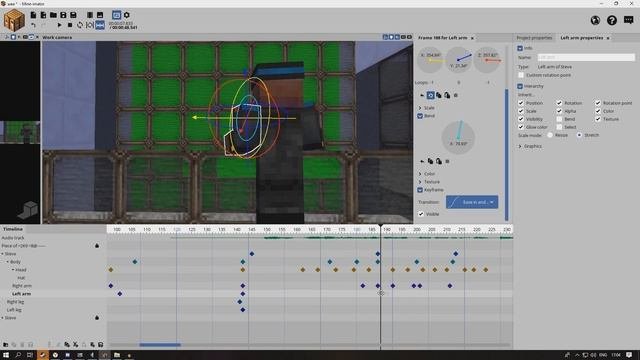Image resolution: width=640 pixels, height=360 pixels.
Task: Collapse the Info section
Action: [x=520, y=48]
